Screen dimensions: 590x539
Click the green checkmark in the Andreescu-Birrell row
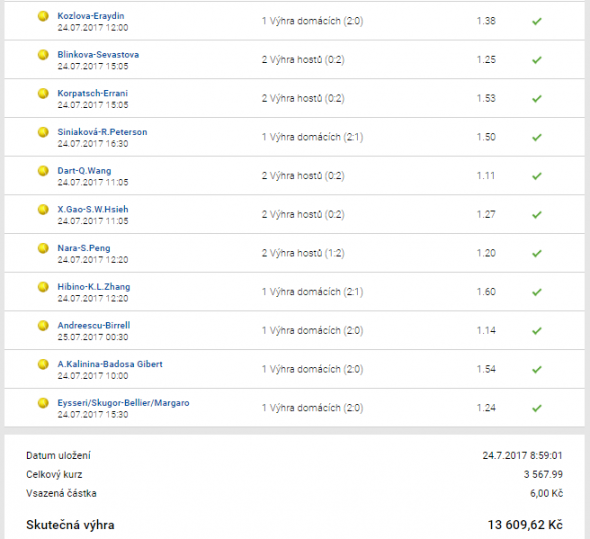click(537, 331)
